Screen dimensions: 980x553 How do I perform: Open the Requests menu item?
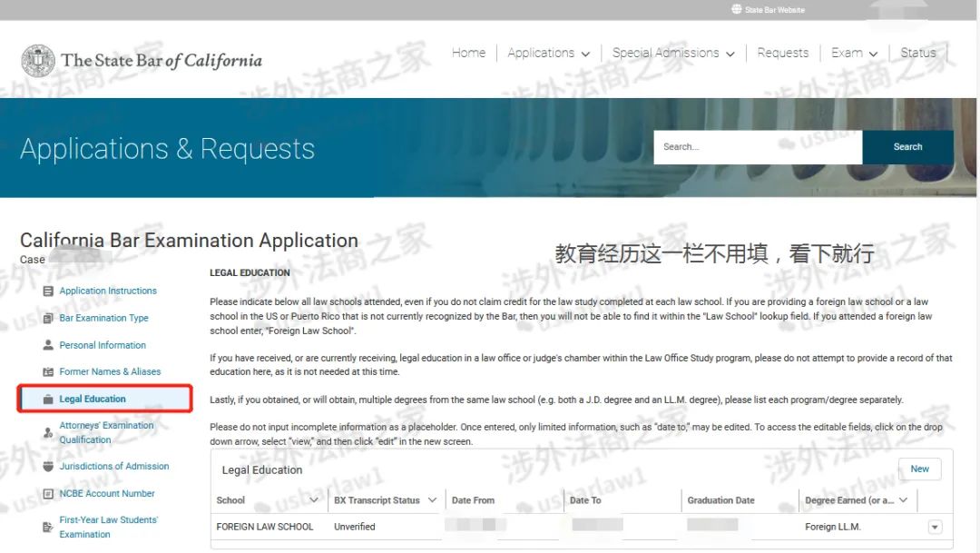click(782, 54)
